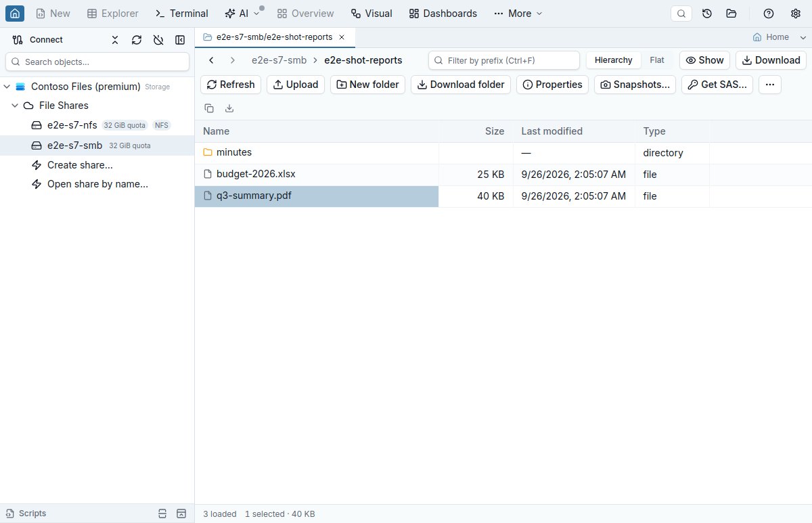This screenshot has width=812, height=523.
Task: Open the minutes directory row
Action: click(503, 153)
